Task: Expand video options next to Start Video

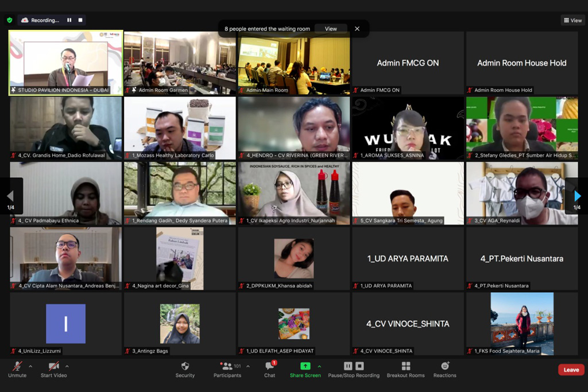Action: tap(67, 366)
